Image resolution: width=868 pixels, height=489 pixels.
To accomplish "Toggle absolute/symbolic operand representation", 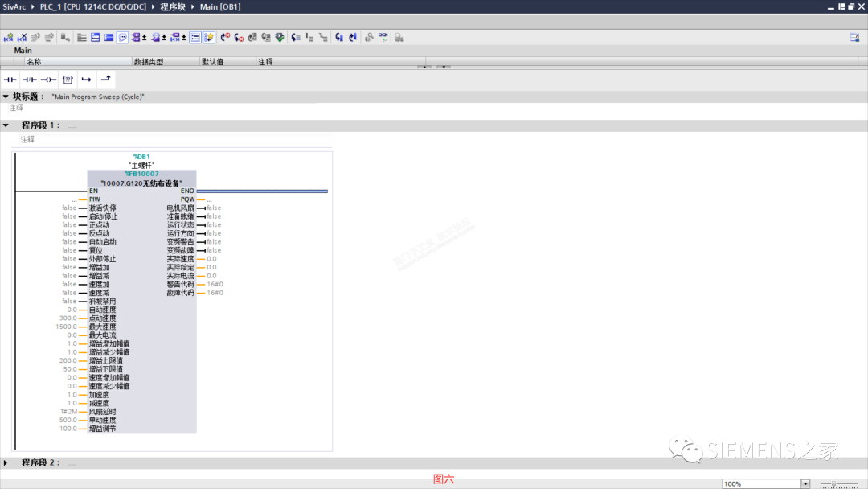I will click(x=194, y=37).
